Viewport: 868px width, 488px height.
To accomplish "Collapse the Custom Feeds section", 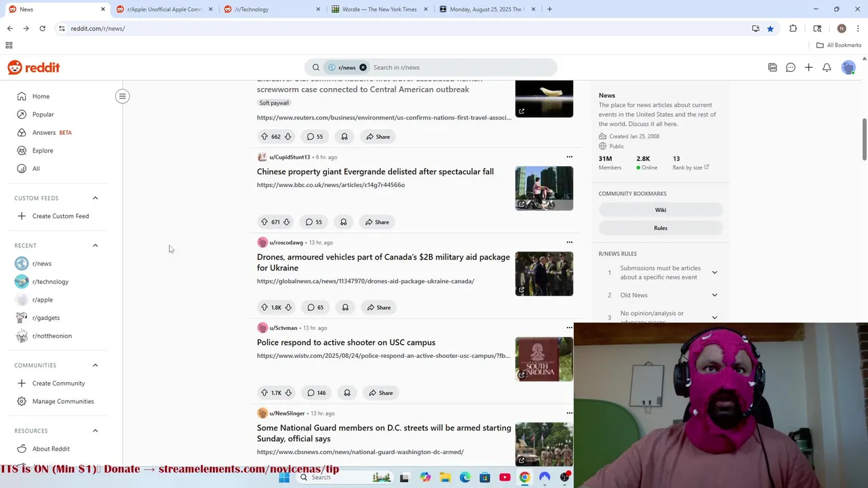I will coord(95,198).
